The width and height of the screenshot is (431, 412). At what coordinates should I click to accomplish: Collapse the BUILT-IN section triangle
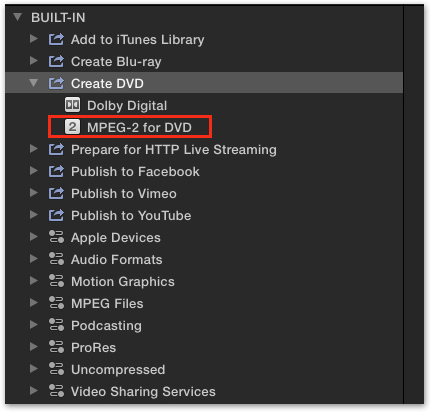pyautogui.click(x=17, y=17)
